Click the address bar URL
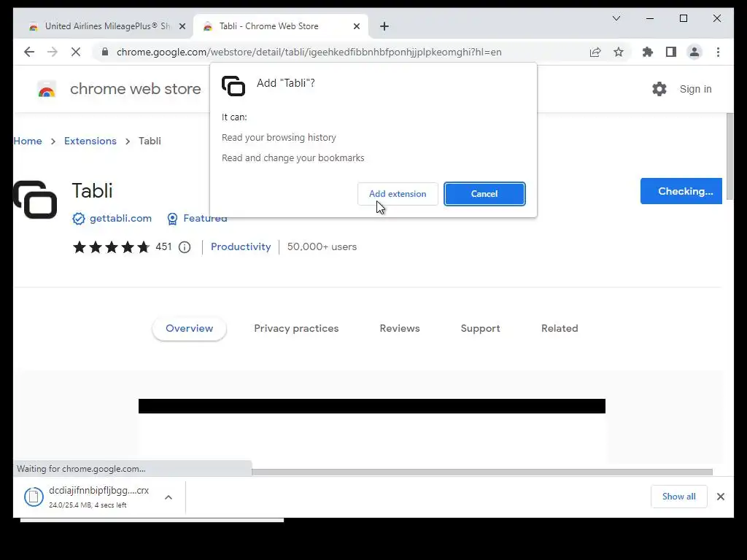This screenshot has width=747, height=560. [x=309, y=52]
